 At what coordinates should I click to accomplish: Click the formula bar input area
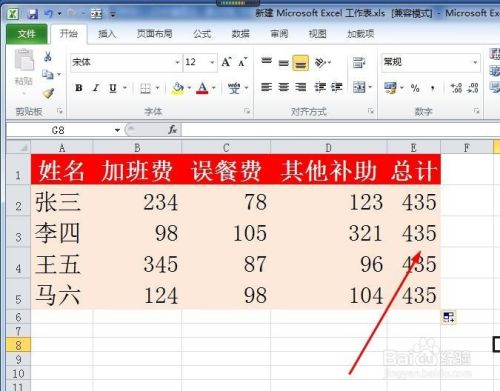pyautogui.click(x=340, y=130)
